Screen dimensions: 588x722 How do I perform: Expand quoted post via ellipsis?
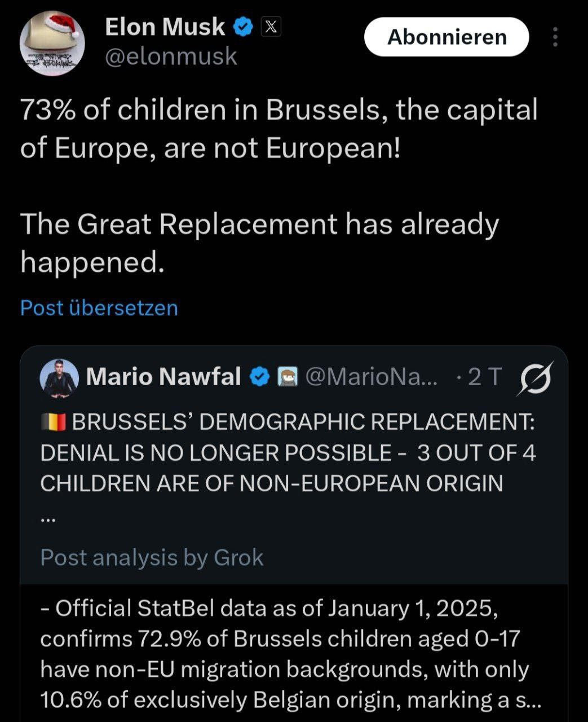point(48,520)
